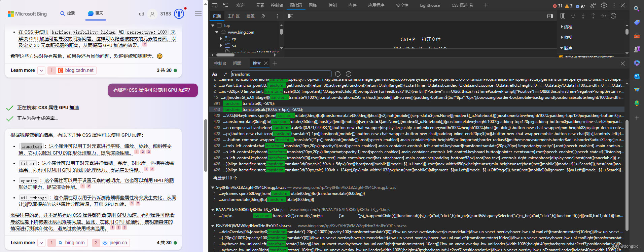Click the red errors count 31 badge
644x252 pixels.
click(558, 6)
